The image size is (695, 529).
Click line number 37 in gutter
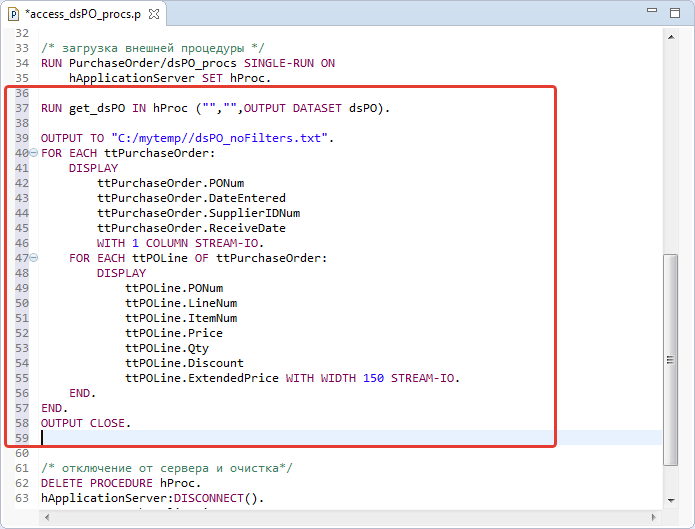coord(22,108)
